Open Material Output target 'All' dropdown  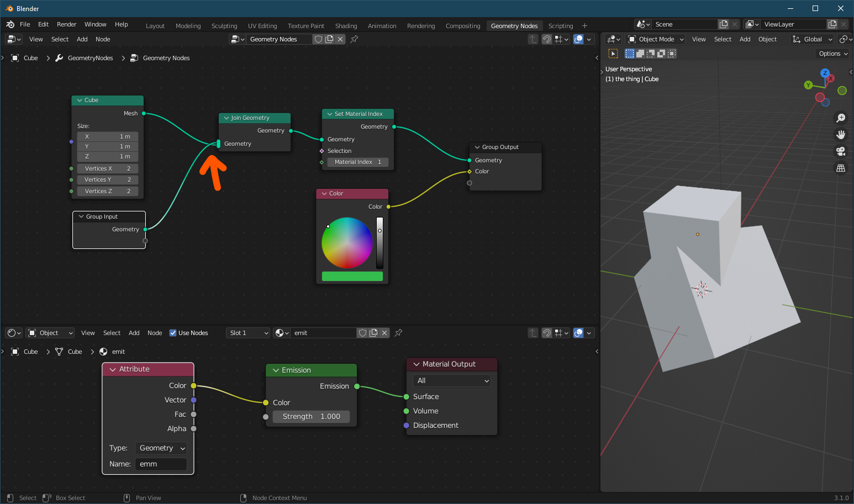452,381
